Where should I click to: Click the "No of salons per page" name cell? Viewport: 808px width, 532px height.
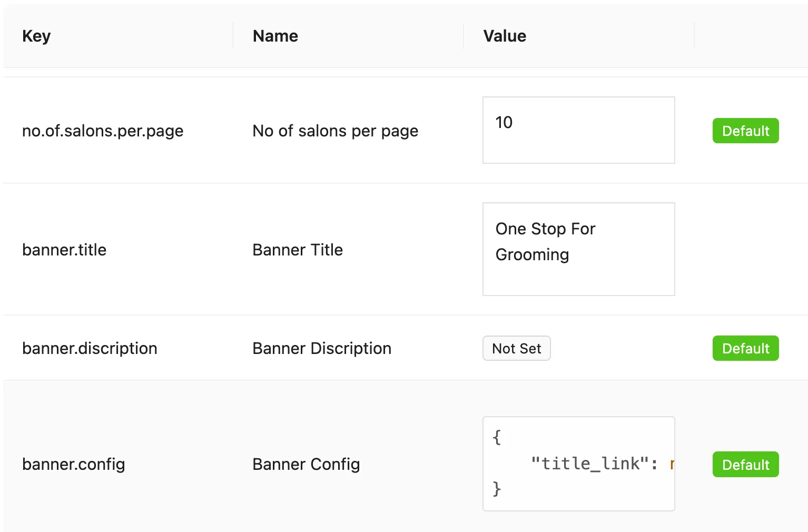(x=335, y=131)
